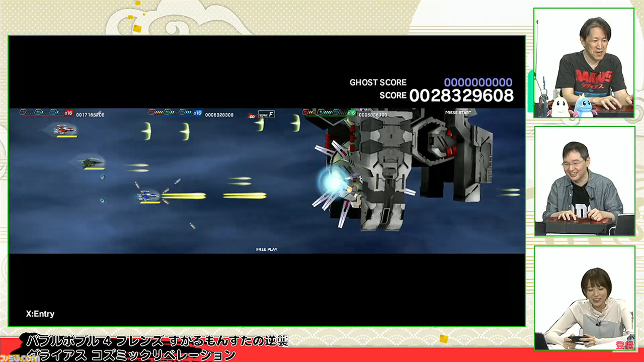Click the blue Bub dragon plush

tap(584, 106)
